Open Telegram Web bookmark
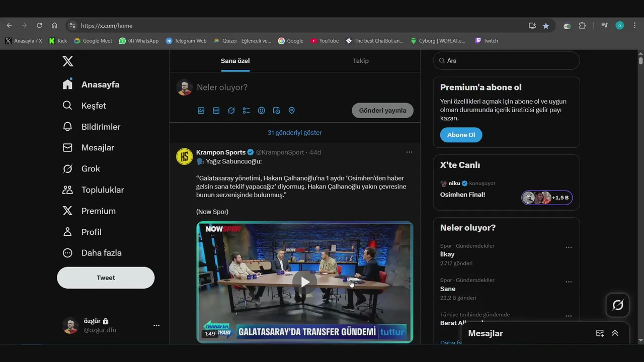The height and width of the screenshot is (362, 644). point(186,41)
